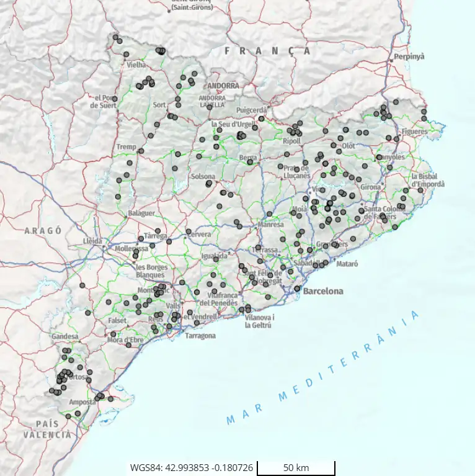Viewport: 475px width, 476px height.
Task: Click the Andorra la Vella label
Action: 212,101
